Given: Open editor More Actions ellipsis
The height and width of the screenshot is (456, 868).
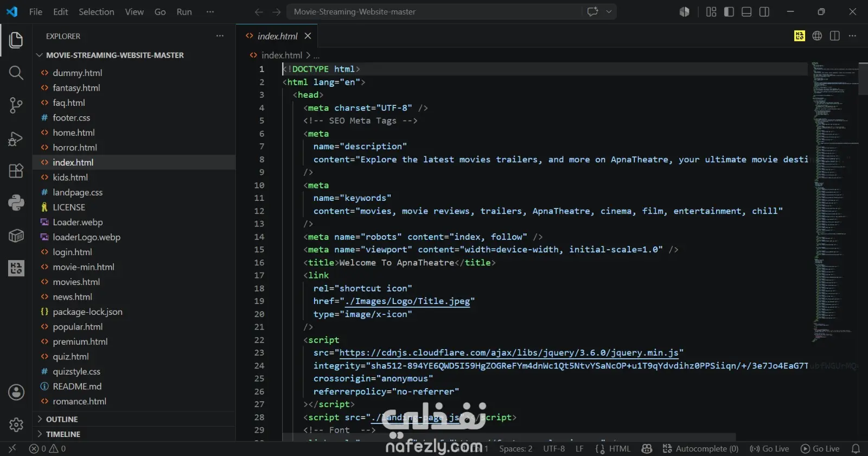Looking at the screenshot, I should pos(852,36).
